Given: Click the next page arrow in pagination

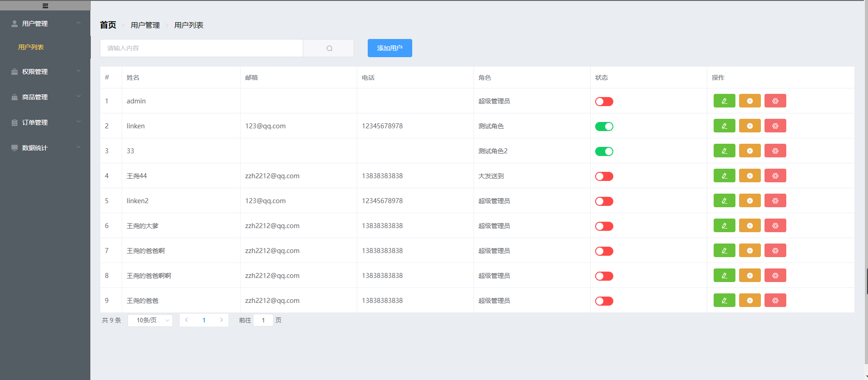Looking at the screenshot, I should (x=222, y=320).
